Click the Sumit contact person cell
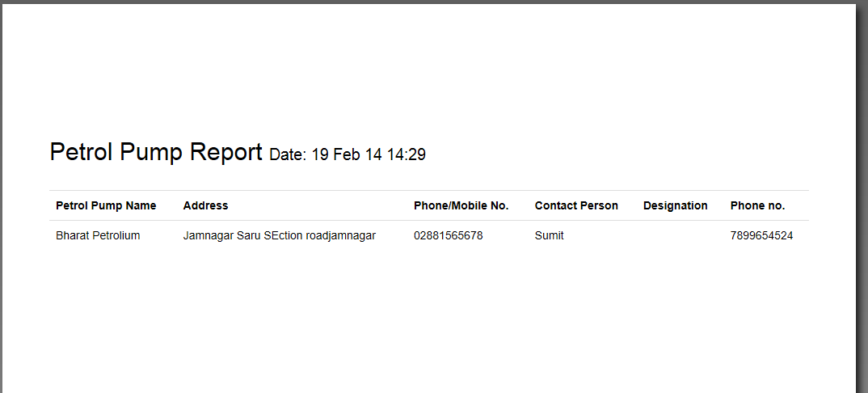Image resolution: width=868 pixels, height=393 pixels. [x=549, y=235]
